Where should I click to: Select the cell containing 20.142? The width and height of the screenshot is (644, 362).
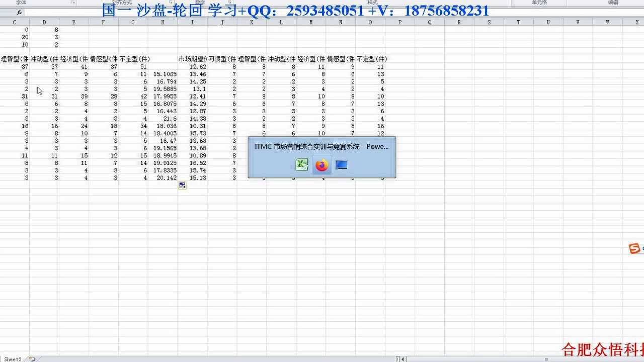click(163, 178)
